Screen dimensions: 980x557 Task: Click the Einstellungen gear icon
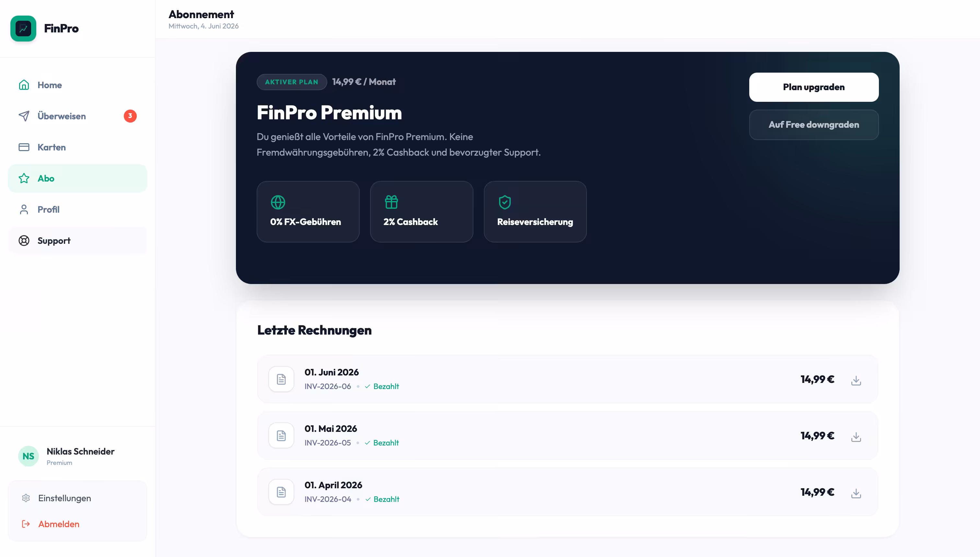tap(26, 498)
